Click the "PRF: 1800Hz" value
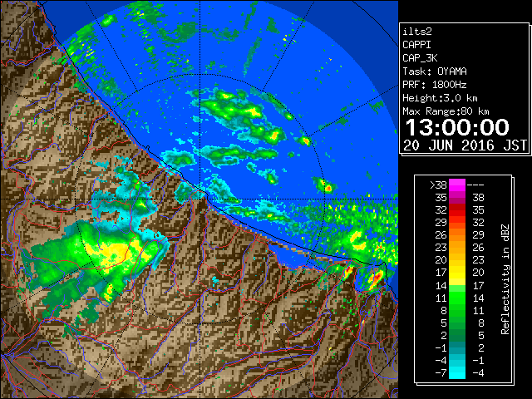 point(435,85)
